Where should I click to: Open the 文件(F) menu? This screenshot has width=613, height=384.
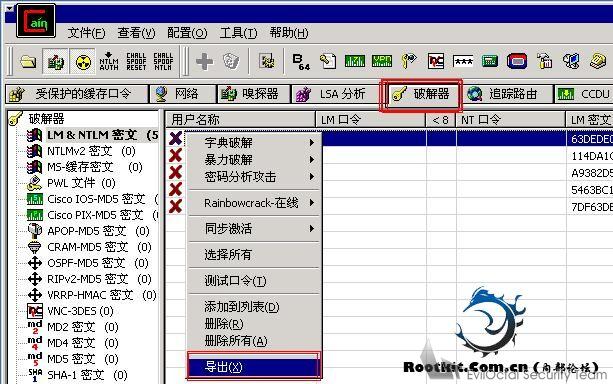(x=86, y=33)
